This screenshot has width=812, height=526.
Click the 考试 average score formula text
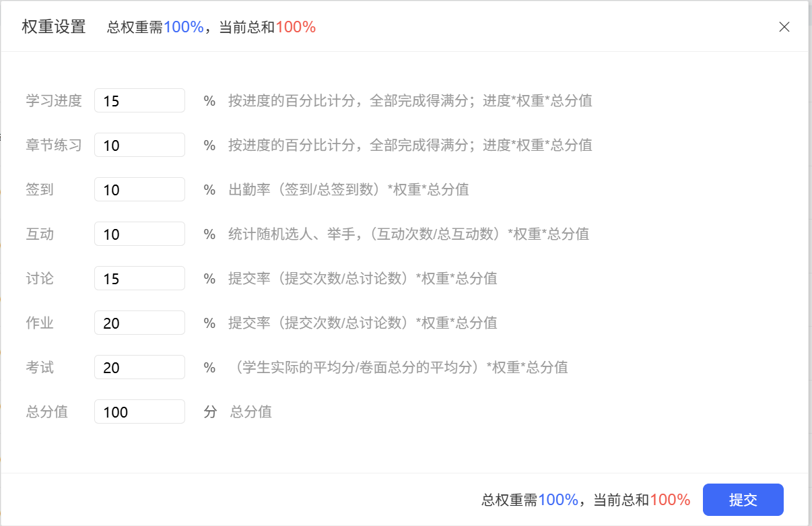(399, 368)
